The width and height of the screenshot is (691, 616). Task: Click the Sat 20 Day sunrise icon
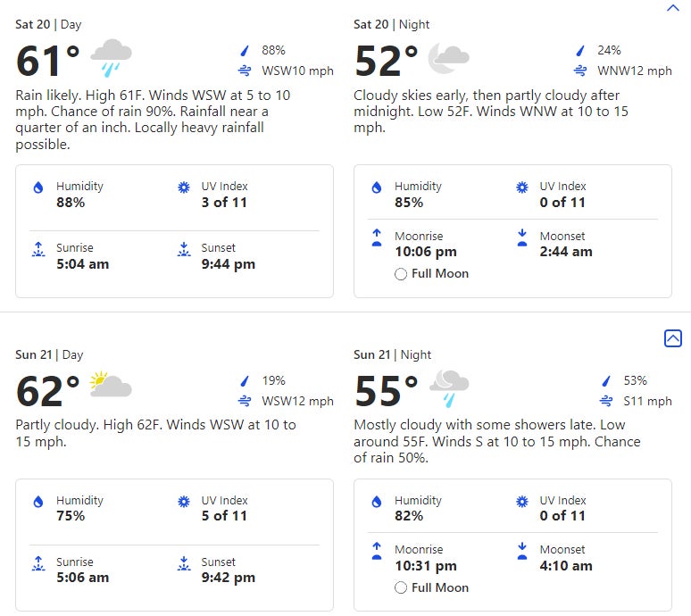click(38, 250)
